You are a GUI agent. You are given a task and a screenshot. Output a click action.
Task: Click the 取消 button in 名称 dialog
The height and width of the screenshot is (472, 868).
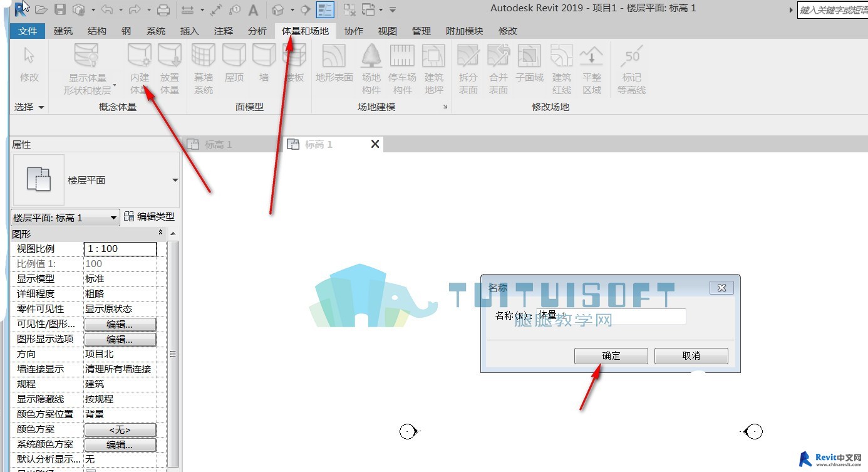pos(691,356)
